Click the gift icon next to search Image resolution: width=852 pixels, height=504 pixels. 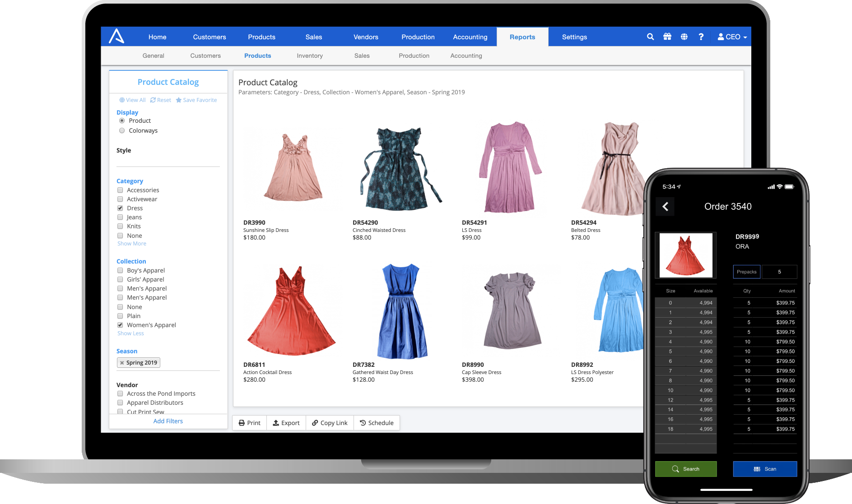pos(667,37)
